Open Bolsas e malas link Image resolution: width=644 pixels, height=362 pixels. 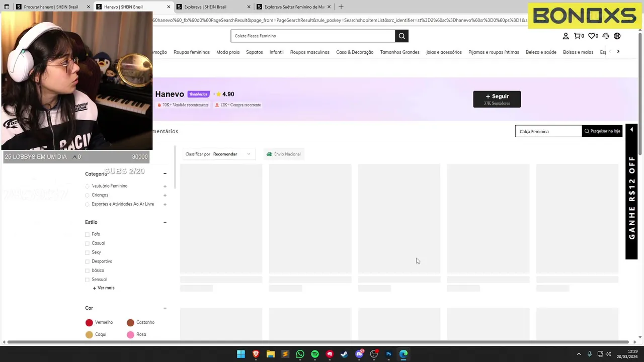578,52
